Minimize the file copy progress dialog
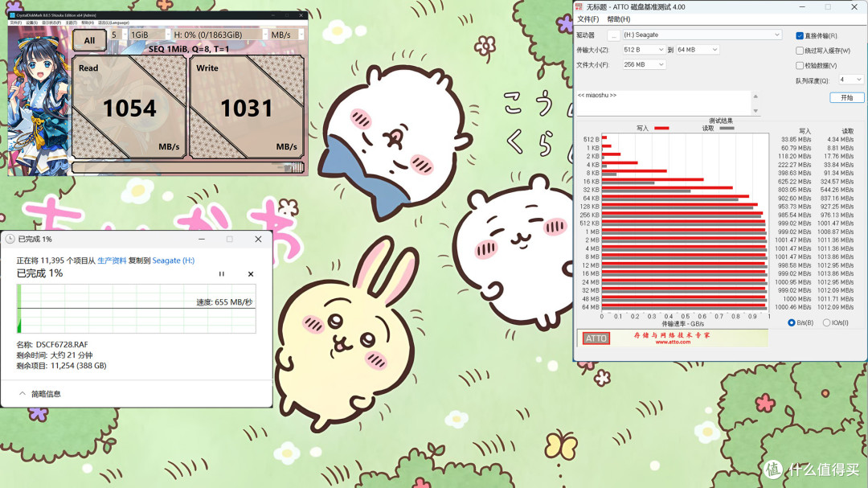The height and width of the screenshot is (488, 868). [x=202, y=239]
